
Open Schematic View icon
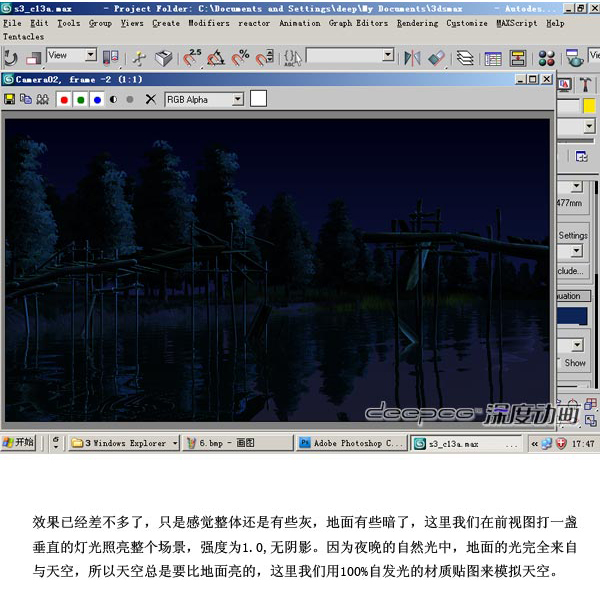pyautogui.click(x=518, y=59)
